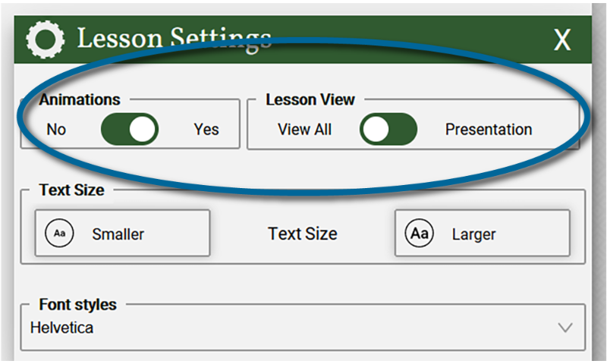Toggle the Lesson View switch
The height and width of the screenshot is (364, 607).
click(388, 129)
